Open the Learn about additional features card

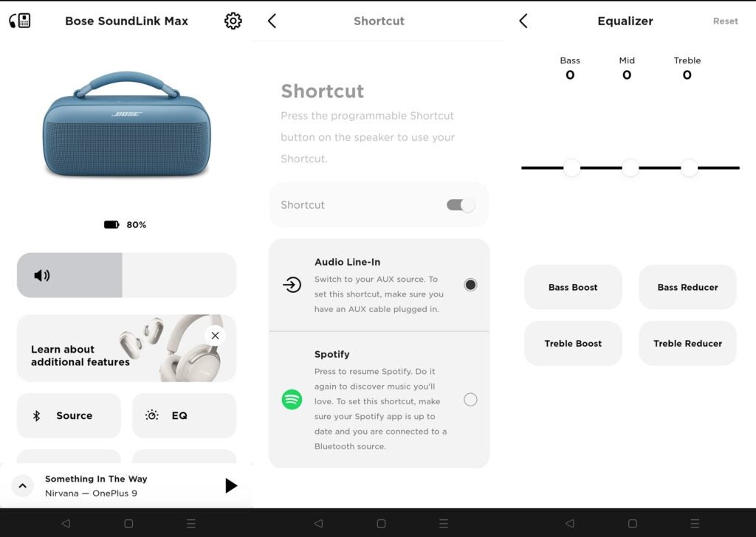click(126, 348)
